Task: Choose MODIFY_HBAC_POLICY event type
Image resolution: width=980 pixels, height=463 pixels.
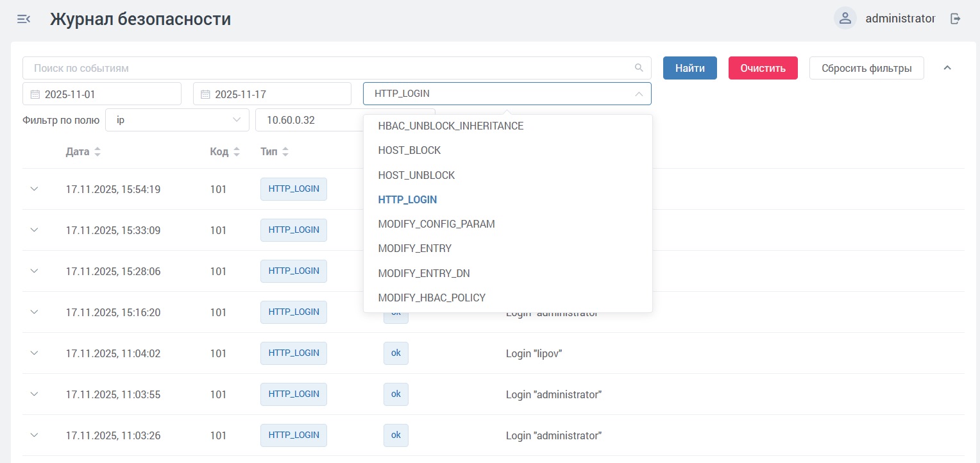Action: (508, 298)
